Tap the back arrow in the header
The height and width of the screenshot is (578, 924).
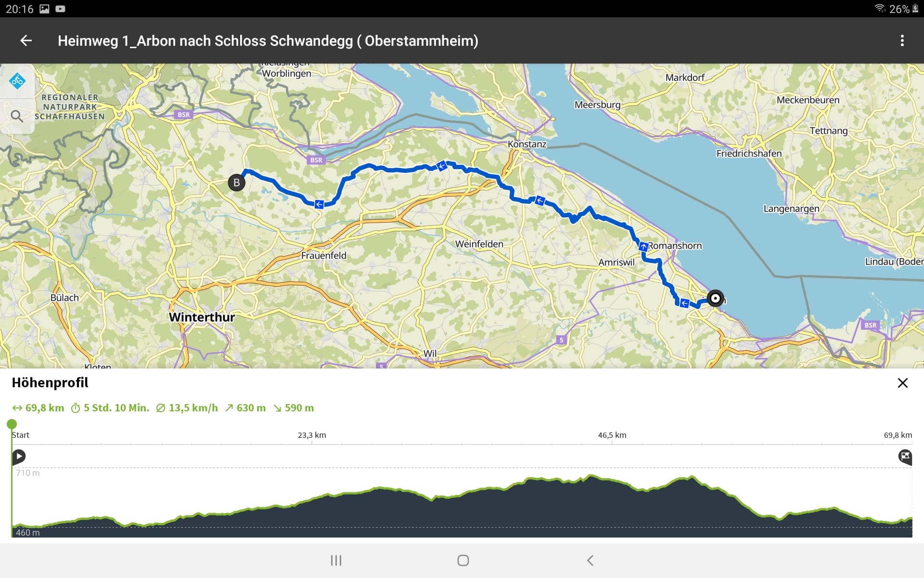tap(26, 41)
